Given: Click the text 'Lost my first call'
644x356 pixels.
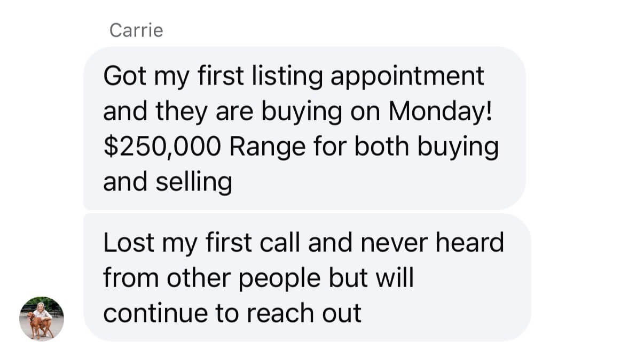Looking at the screenshot, I should (202, 243).
